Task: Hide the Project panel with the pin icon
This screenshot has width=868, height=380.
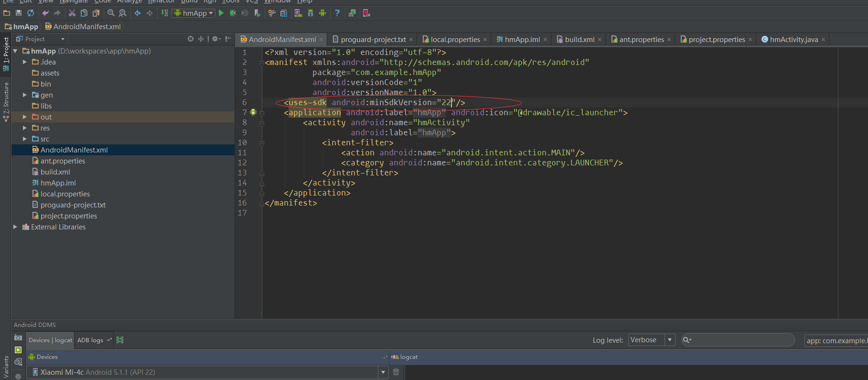Action: coord(228,39)
